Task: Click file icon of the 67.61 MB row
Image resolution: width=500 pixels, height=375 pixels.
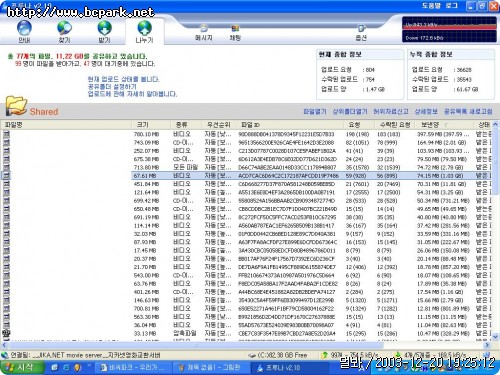Action: 6,176
